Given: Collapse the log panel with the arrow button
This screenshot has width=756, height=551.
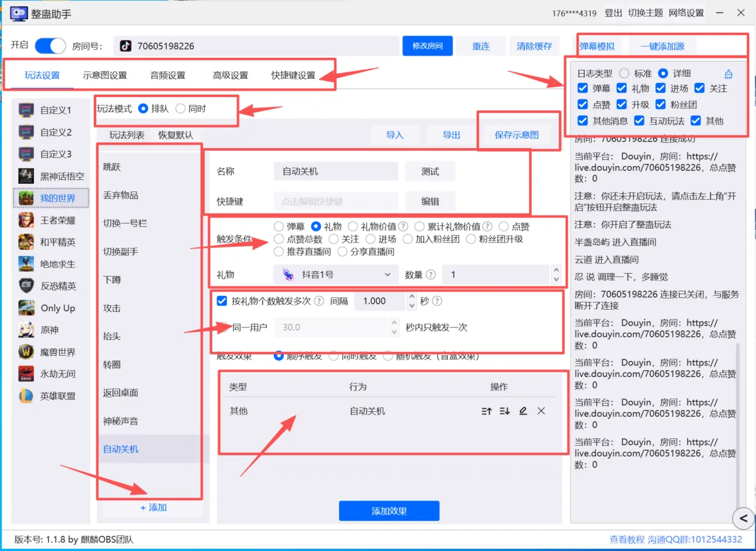Looking at the screenshot, I should [x=743, y=518].
